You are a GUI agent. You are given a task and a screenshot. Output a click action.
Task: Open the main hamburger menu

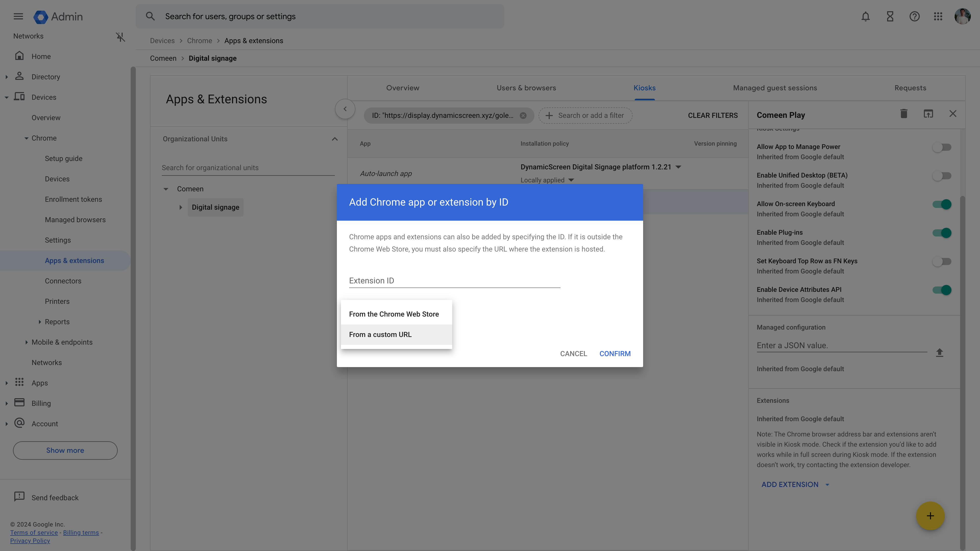coord(18,16)
